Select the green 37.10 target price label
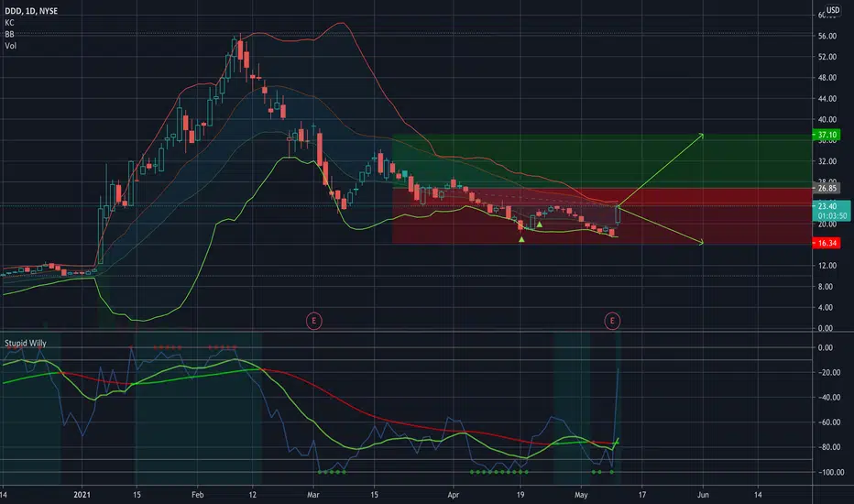Screen dimensions: 854x504 [x=827, y=135]
